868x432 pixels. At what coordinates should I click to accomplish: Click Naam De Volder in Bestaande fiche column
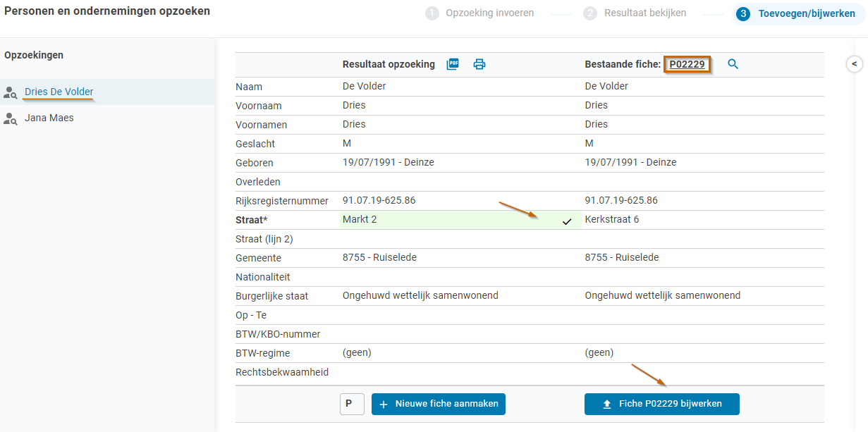(x=606, y=86)
